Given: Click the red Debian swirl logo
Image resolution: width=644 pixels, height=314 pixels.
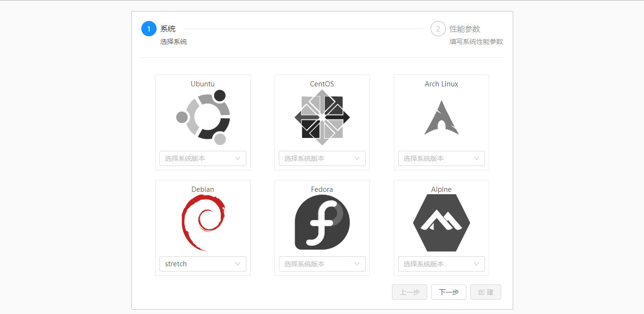Looking at the screenshot, I should (203, 223).
